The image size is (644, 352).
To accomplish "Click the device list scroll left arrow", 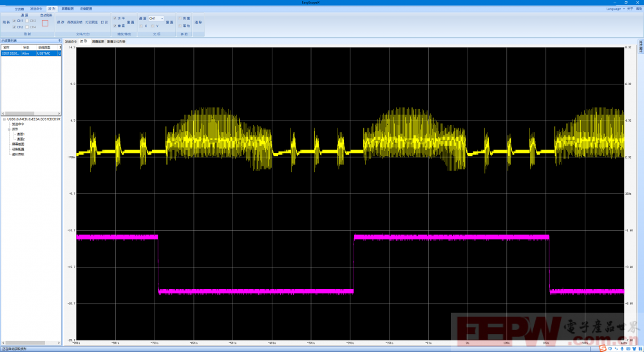I will pyautogui.click(x=3, y=113).
